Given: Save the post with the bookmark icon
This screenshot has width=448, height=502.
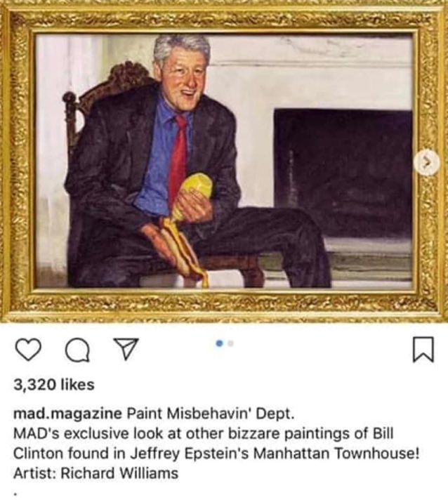Looking at the screenshot, I should point(423,349).
